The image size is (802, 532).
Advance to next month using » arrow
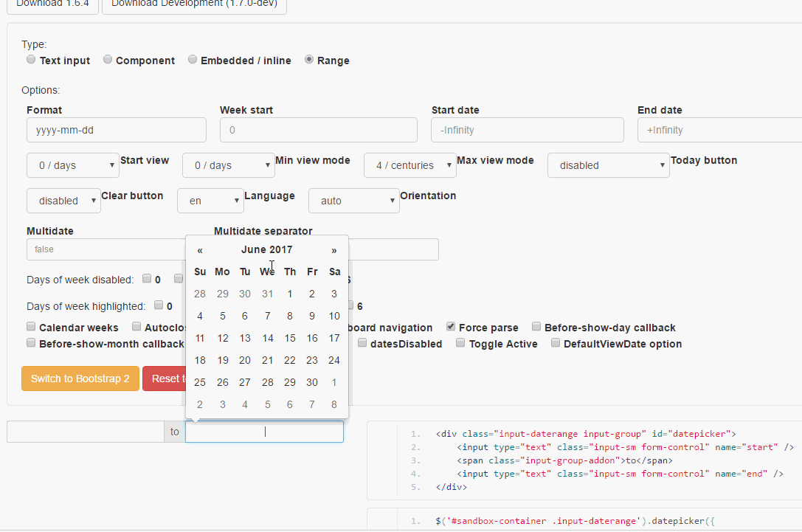(333, 250)
